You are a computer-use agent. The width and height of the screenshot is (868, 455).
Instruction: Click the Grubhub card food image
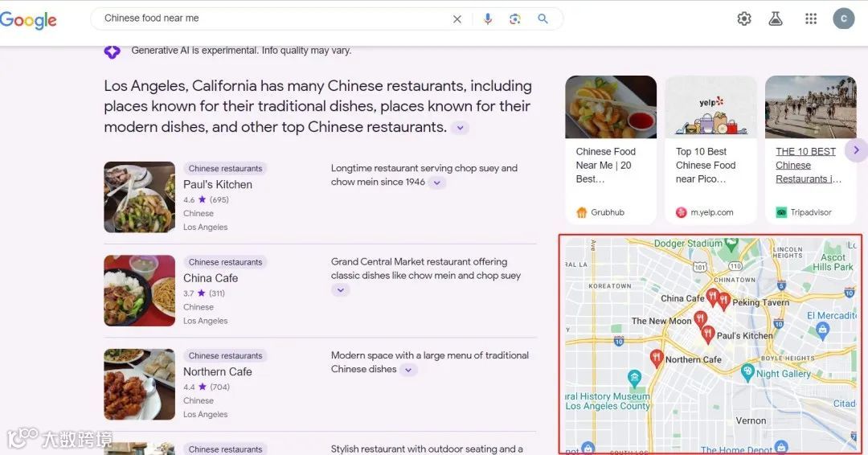(x=611, y=107)
